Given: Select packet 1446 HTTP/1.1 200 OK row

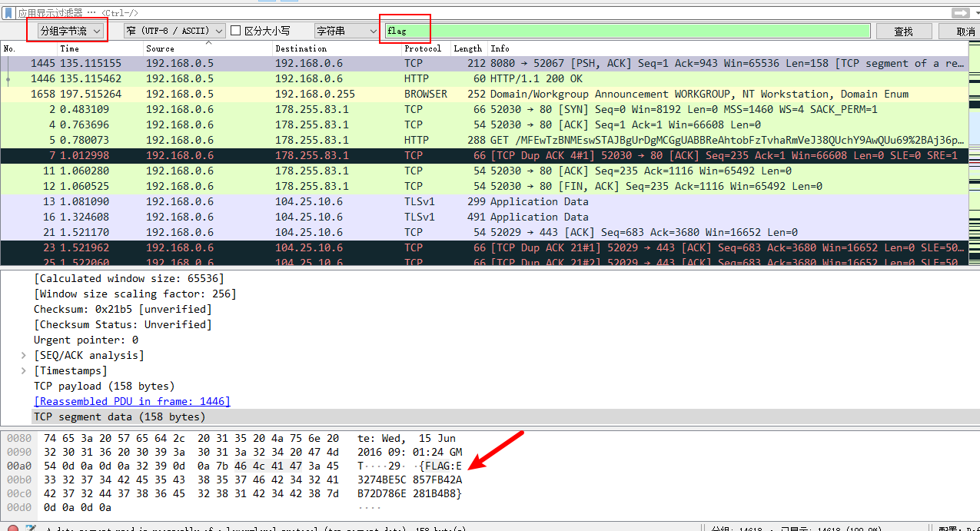Looking at the screenshot, I should tap(483, 78).
